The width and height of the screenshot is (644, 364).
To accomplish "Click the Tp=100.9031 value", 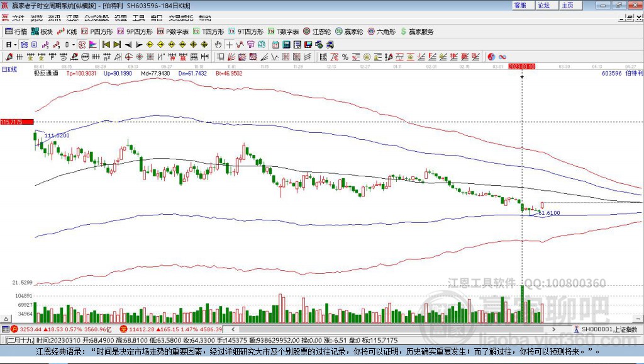I will coord(81,73).
